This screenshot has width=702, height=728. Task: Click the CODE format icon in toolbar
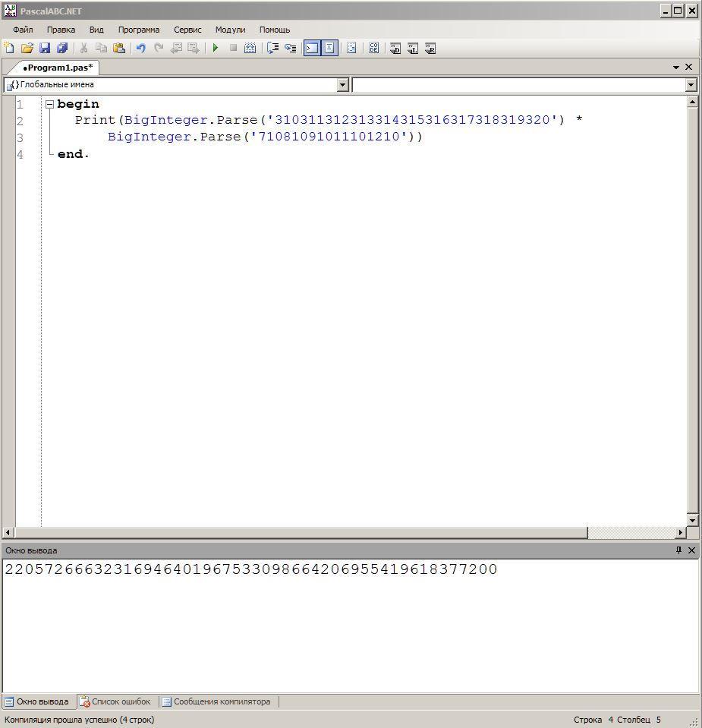pyautogui.click(x=373, y=48)
